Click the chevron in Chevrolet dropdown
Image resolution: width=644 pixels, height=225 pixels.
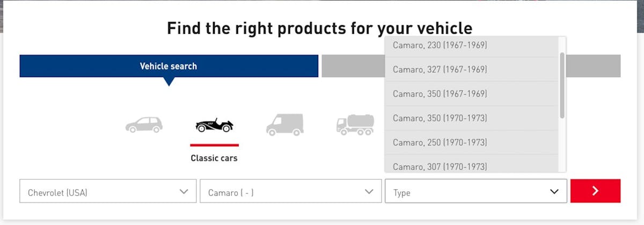184,191
